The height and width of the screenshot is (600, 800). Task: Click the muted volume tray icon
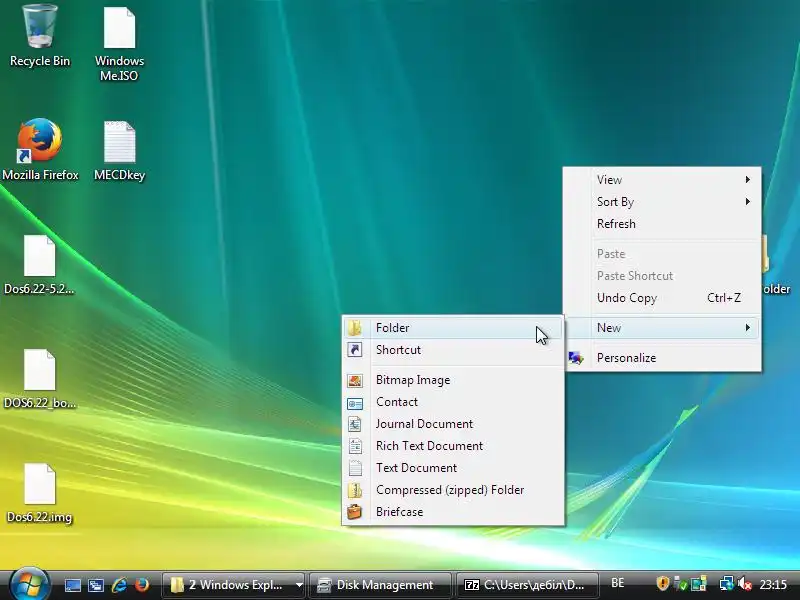(x=744, y=583)
